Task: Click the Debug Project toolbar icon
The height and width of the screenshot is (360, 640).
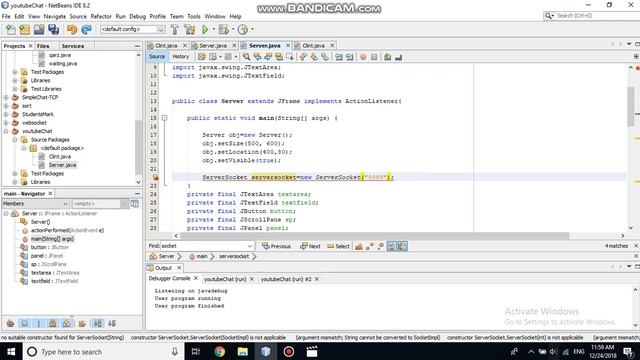Action: click(223, 29)
